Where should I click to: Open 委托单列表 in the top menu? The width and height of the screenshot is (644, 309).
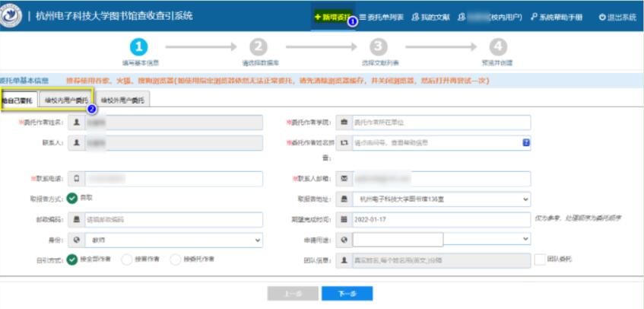tap(383, 17)
